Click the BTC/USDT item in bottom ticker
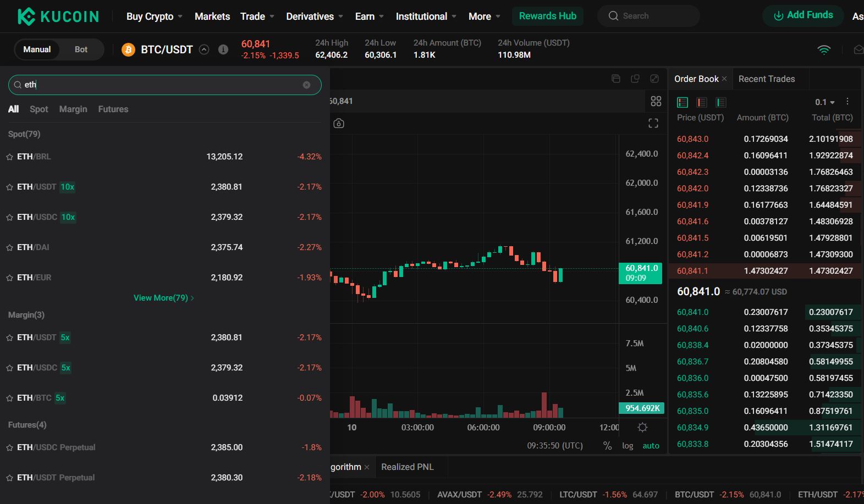 728,495
